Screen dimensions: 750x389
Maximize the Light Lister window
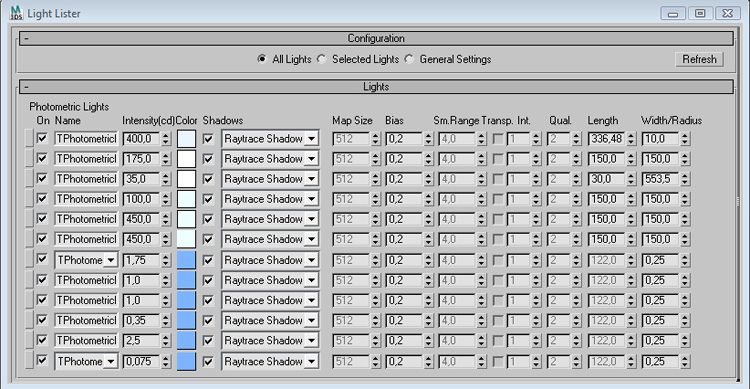[700, 13]
